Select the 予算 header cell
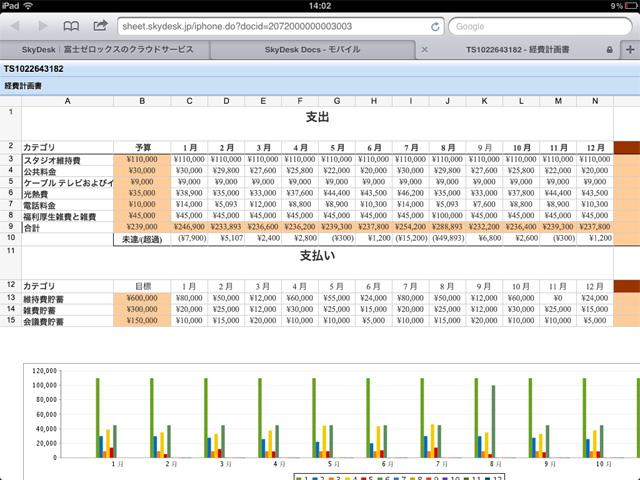The width and height of the screenshot is (640, 480). coord(142,148)
